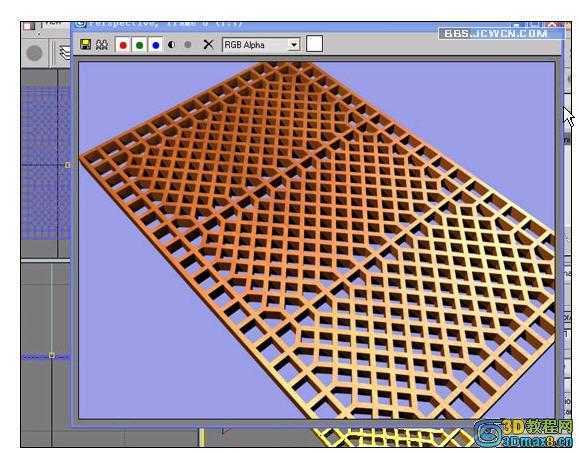Toggle the red channel display
The width and height of the screenshot is (579, 453).
123,45
